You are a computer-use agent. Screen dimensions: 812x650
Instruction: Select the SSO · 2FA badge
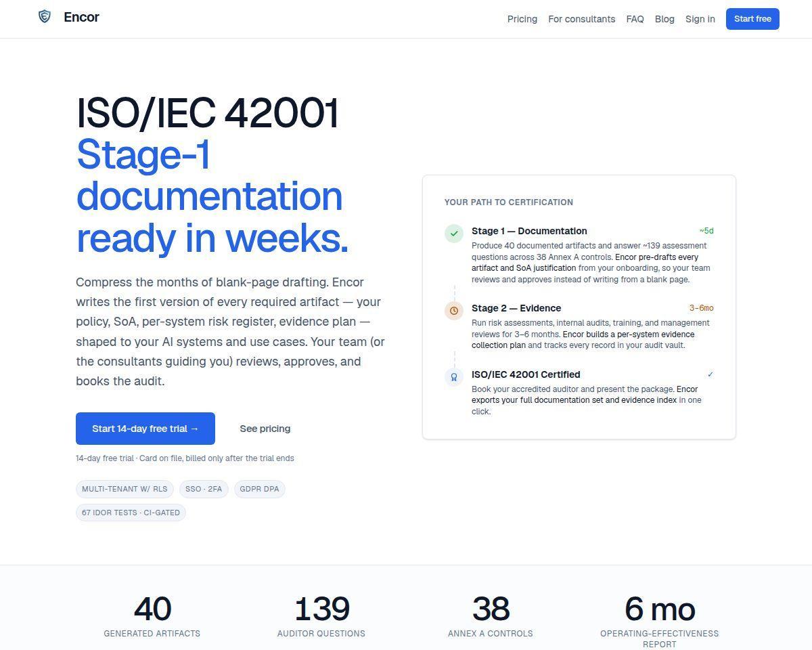[x=204, y=489]
